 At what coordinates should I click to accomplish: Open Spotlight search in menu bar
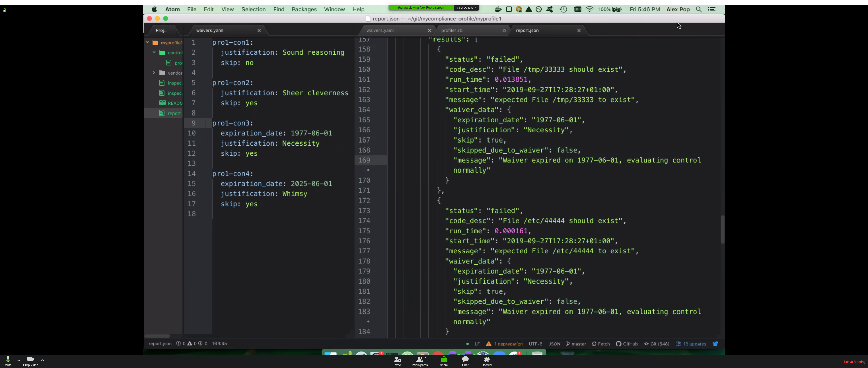coord(699,9)
